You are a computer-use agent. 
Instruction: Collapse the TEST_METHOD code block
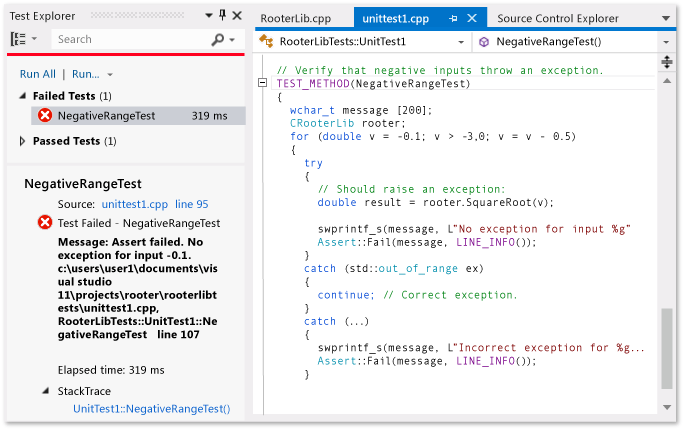[x=262, y=84]
